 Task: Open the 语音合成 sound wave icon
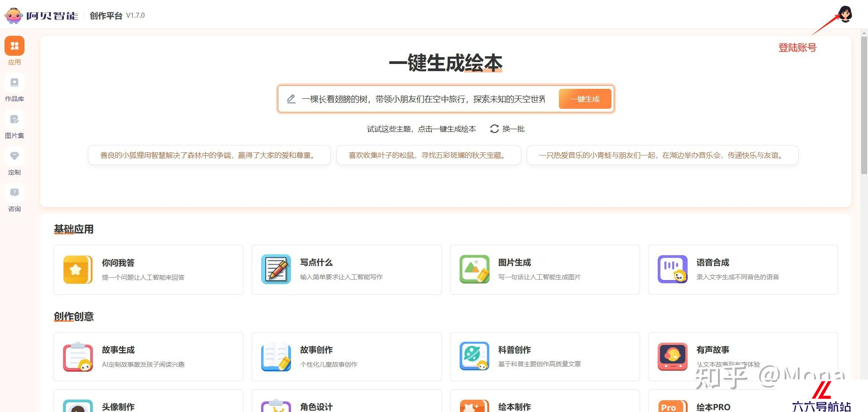point(673,269)
